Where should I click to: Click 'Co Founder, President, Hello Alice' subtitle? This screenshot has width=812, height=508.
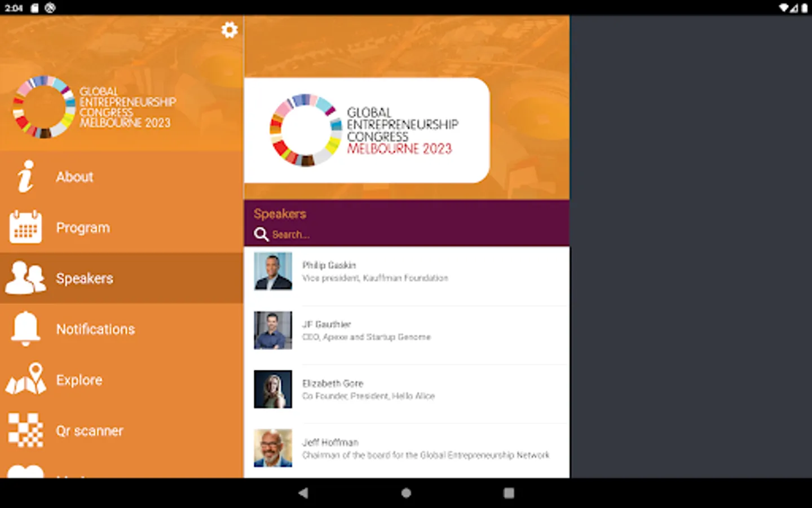(368, 396)
